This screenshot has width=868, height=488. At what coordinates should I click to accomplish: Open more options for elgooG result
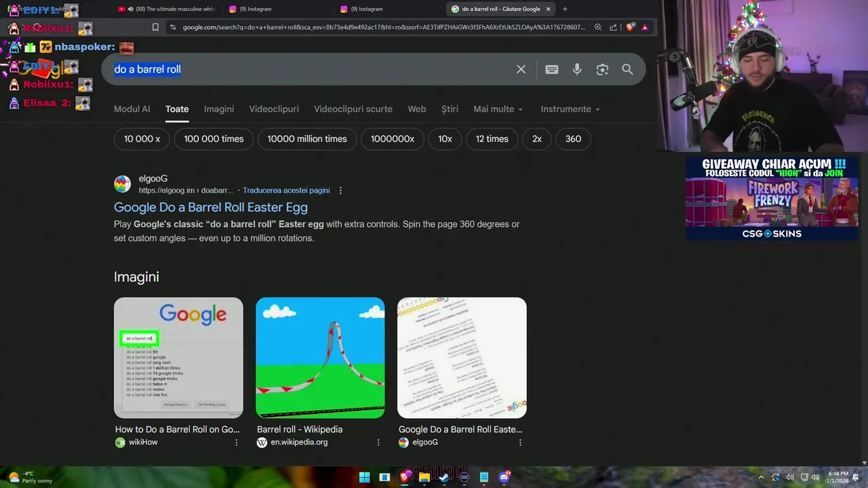click(340, 190)
